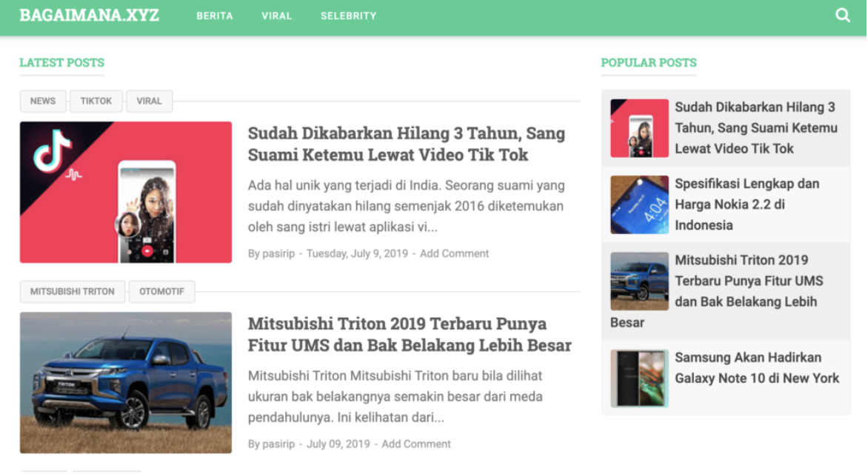This screenshot has height=474, width=868.
Task: Open popular post 'Sudah Dikabarkan Hilang 3 Tahun' title
Action: (x=755, y=128)
